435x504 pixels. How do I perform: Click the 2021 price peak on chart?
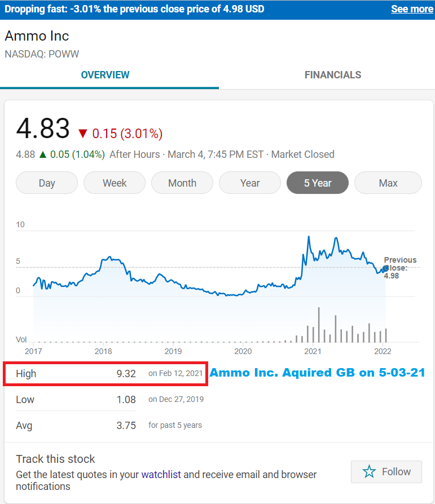[309, 237]
